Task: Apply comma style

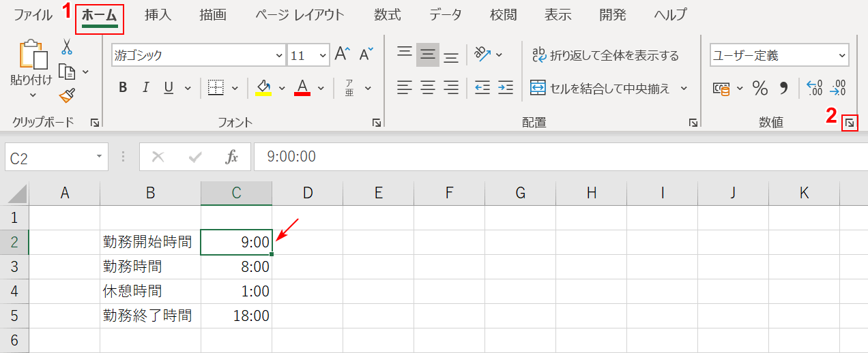Action: [784, 88]
